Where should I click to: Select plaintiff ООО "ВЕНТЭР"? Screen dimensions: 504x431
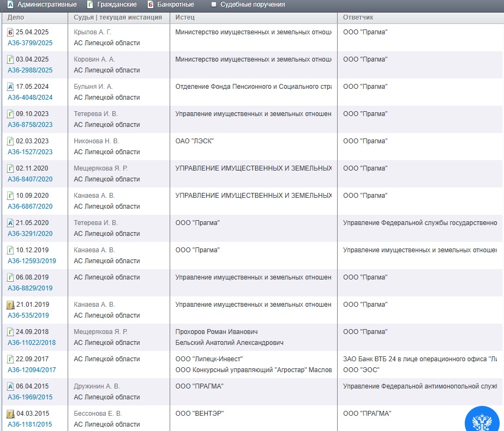coord(199,414)
